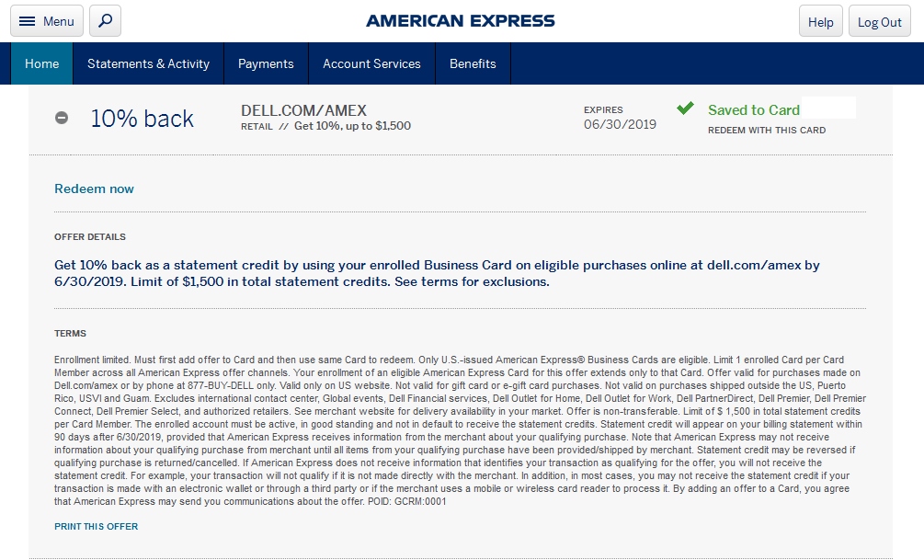Click the search magnifier icon
The width and height of the screenshot is (924, 560).
point(104,20)
